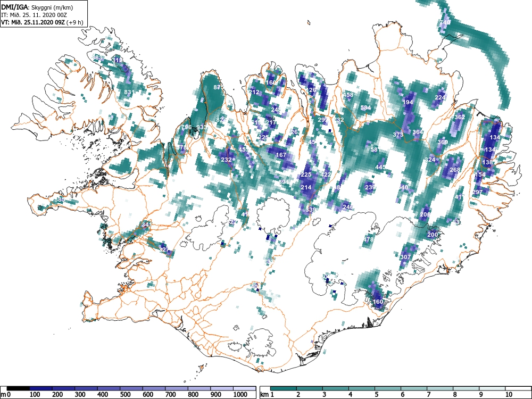Click the 369 value on the map

point(443,142)
